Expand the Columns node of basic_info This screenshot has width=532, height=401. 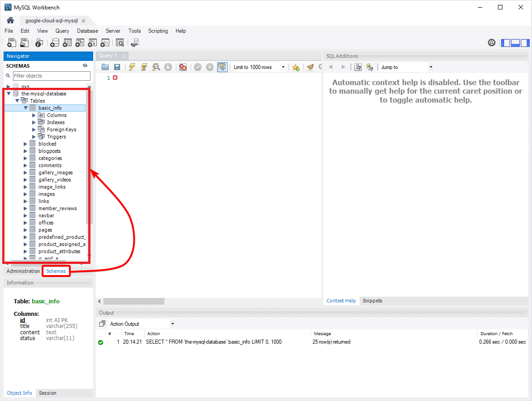34,115
